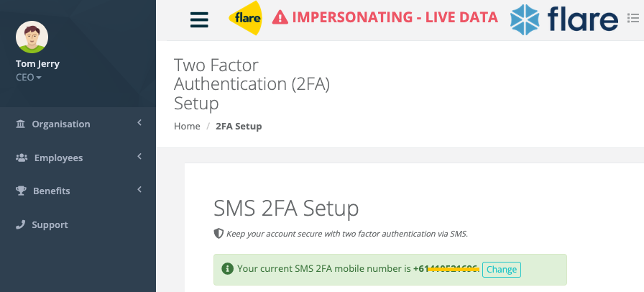Click the shield icon under SMS 2FA Setup

[x=218, y=234]
